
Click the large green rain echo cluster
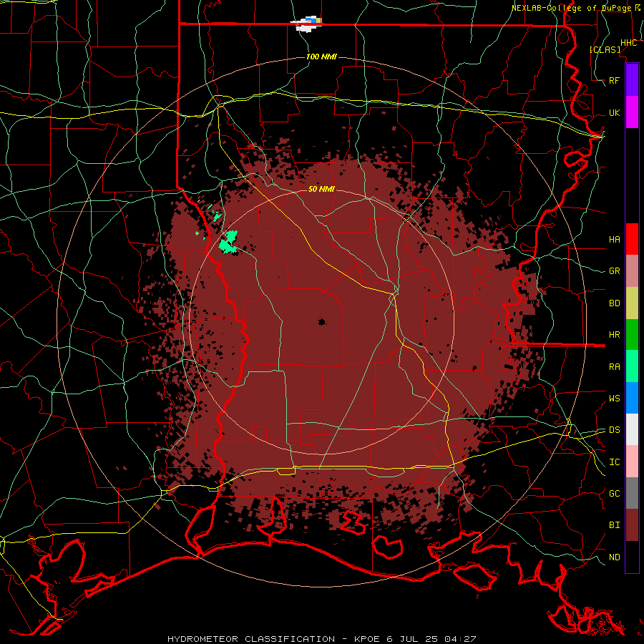[228, 243]
